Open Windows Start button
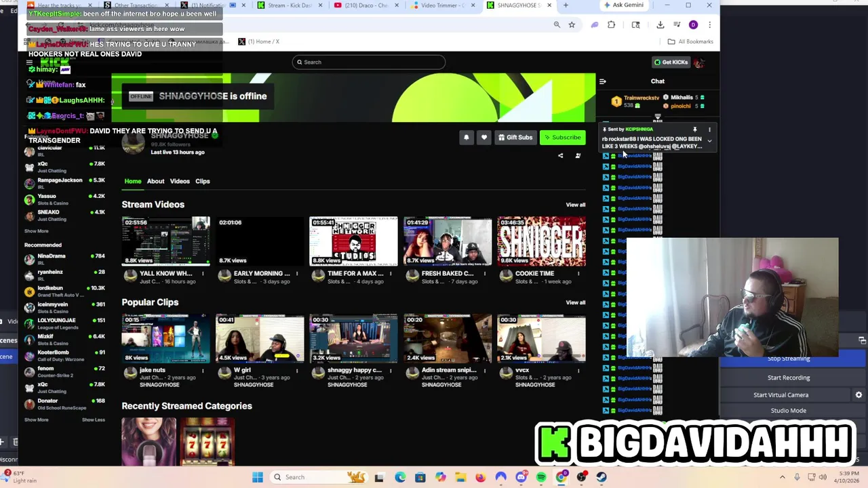The height and width of the screenshot is (488, 868). [258, 477]
